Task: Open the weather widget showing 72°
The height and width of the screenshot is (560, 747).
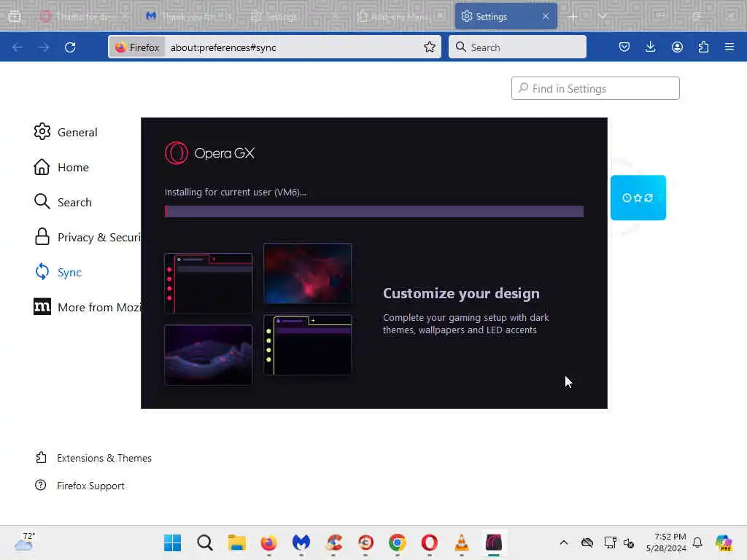Action: click(24, 542)
